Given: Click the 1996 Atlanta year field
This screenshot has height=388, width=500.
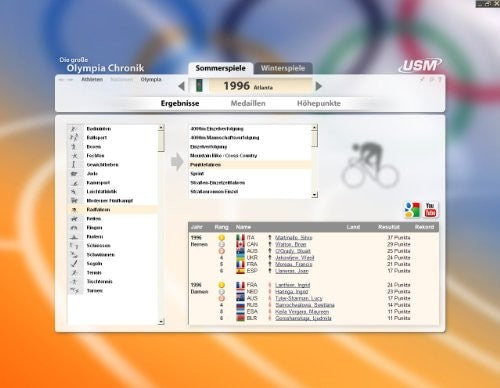Looking at the screenshot, I should pos(250,86).
